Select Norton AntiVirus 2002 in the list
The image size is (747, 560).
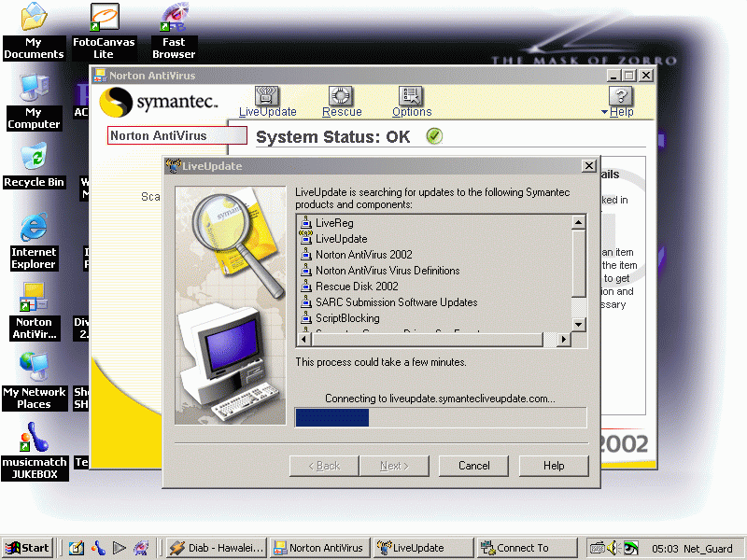[363, 254]
